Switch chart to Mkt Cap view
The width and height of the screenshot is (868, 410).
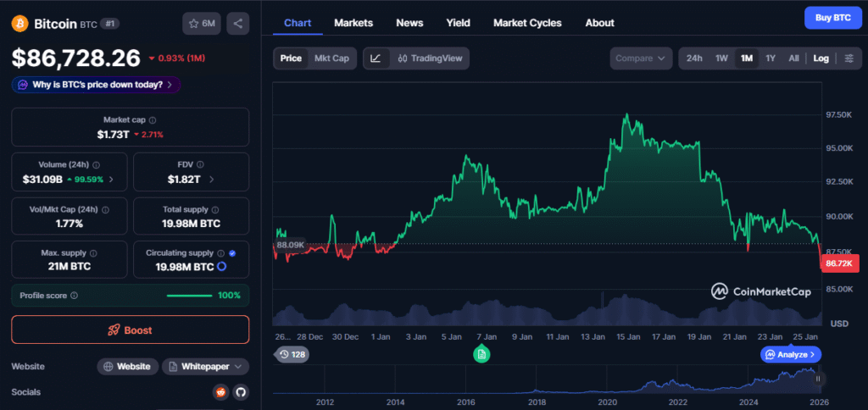331,58
